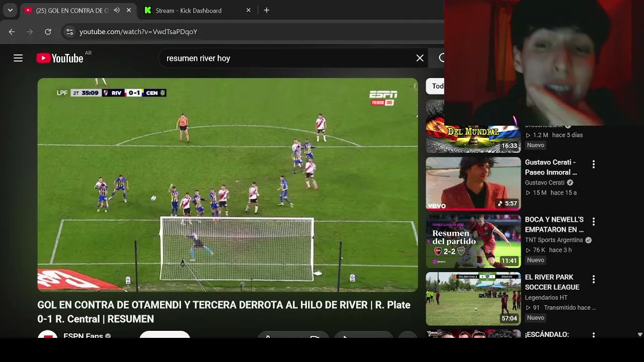
Task: Open more options for El River Park video
Action: click(x=594, y=279)
